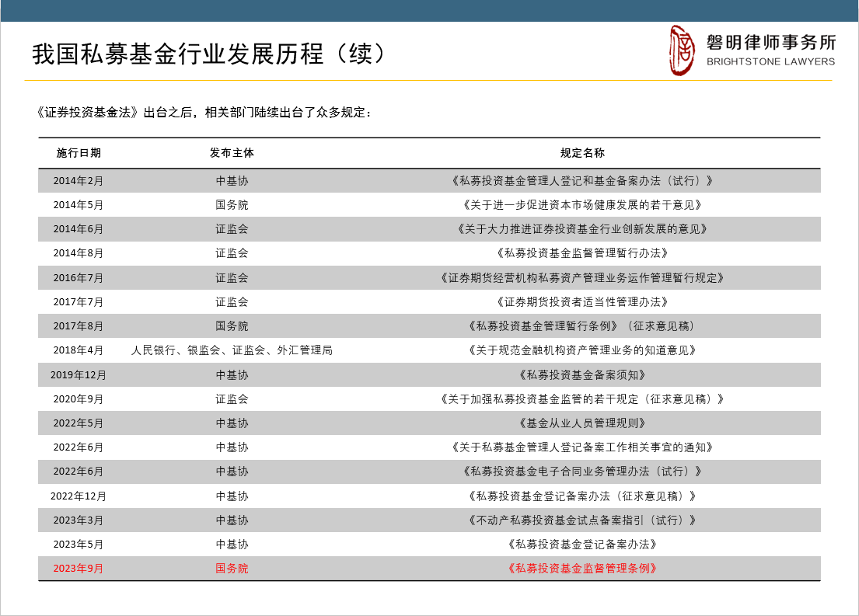The width and height of the screenshot is (859, 616).
Task: Click 证监会 in the 2014年8月 row
Action: pyautogui.click(x=232, y=253)
